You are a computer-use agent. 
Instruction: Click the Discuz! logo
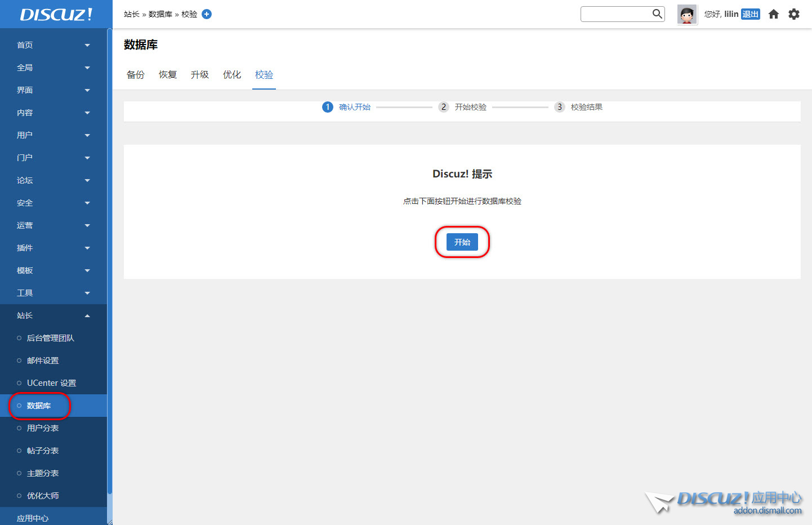coord(56,14)
